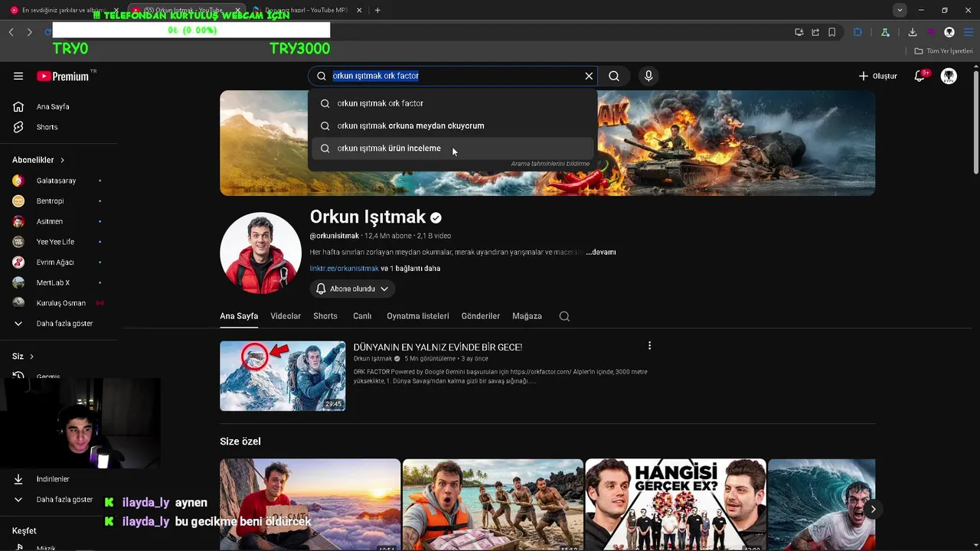Open the tab search dropdown in title bar

tap(900, 10)
